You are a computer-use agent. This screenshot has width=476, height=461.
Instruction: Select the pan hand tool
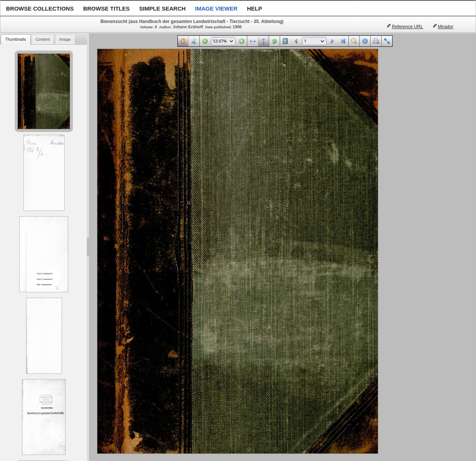[183, 41]
